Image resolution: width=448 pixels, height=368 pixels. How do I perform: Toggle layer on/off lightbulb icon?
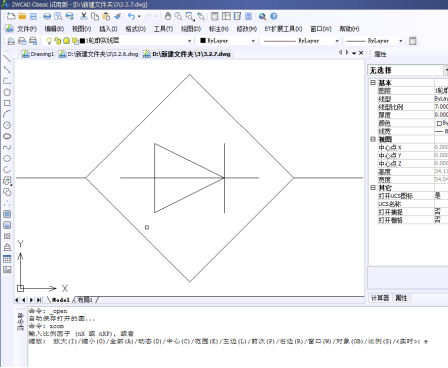click(49, 41)
